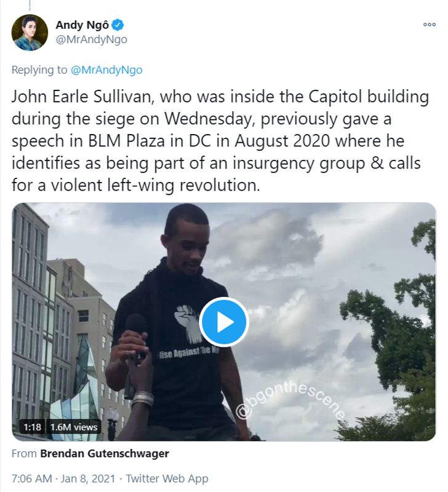Click the "From" label below the video

(24, 453)
